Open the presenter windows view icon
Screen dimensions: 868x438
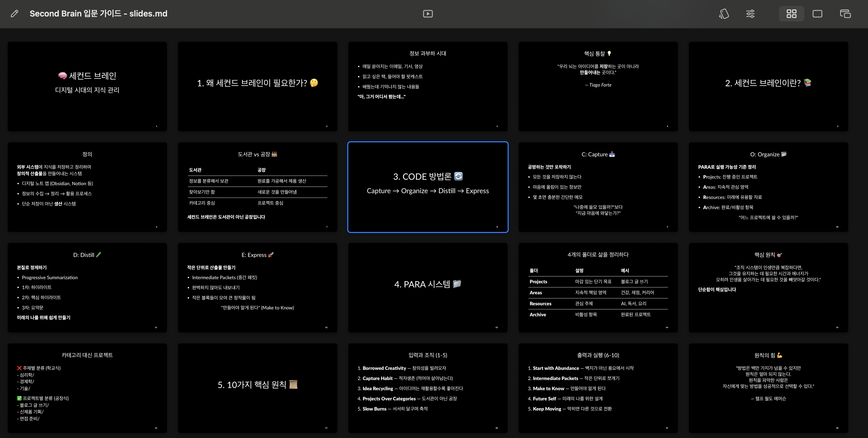tap(845, 14)
